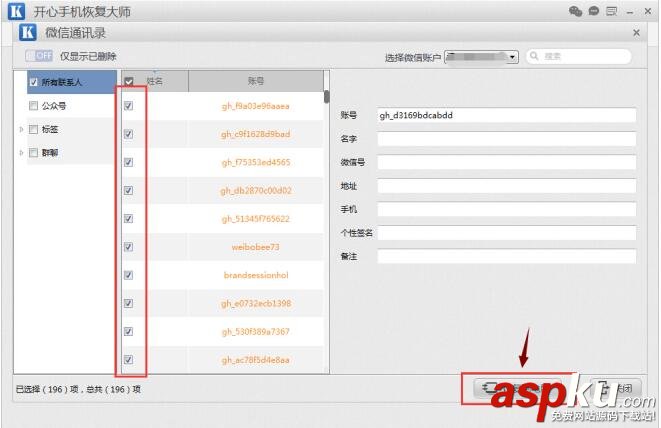Sort by the 姓名 column header
This screenshot has width=661, height=428.
155,81
